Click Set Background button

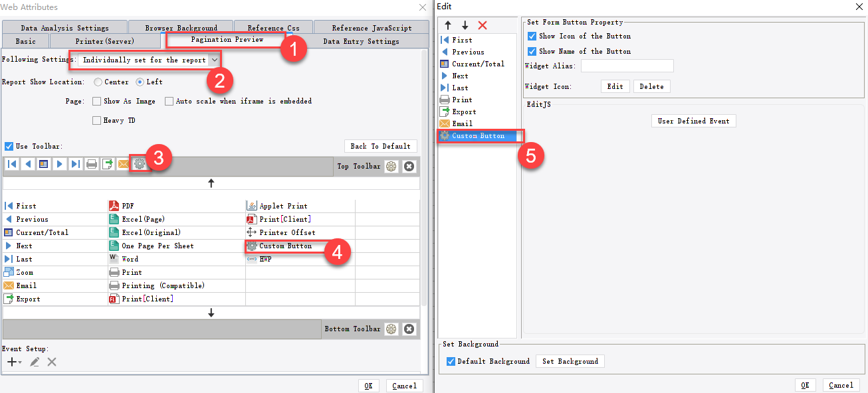pos(570,361)
